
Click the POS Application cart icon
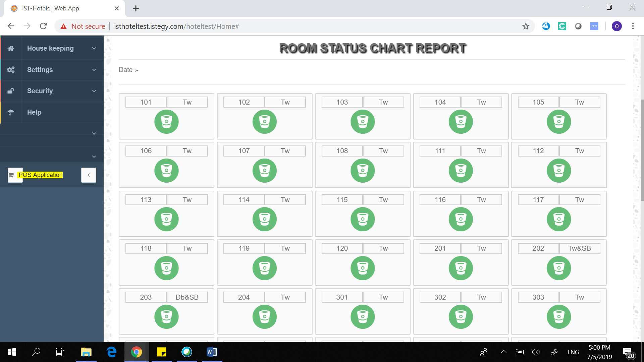point(11,175)
